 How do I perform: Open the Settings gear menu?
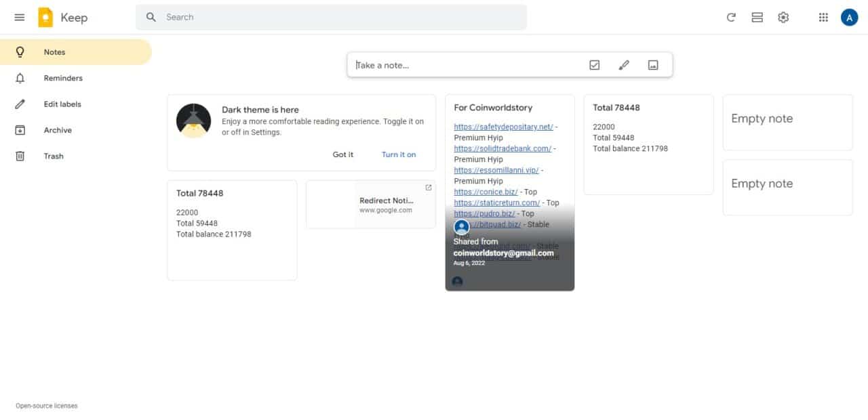click(783, 18)
